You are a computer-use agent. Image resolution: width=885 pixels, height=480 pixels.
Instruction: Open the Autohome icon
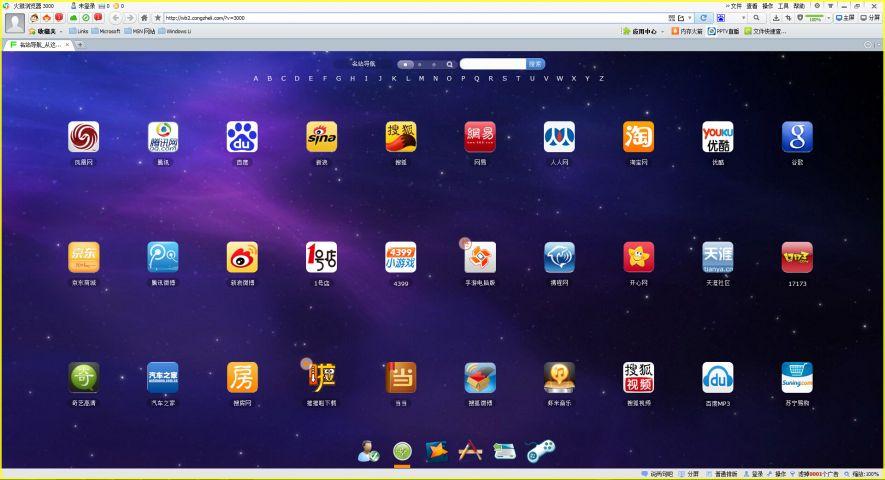pos(163,378)
